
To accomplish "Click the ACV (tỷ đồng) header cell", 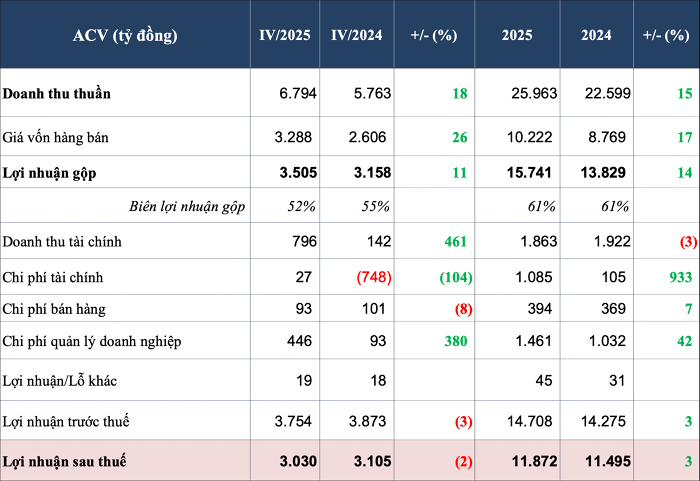I will point(125,35).
